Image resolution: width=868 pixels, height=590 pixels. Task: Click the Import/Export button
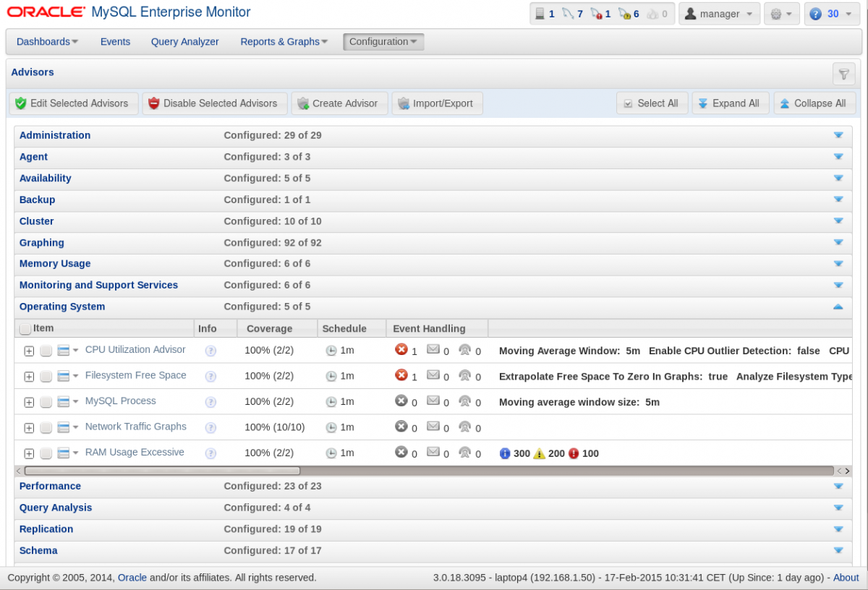[437, 103]
